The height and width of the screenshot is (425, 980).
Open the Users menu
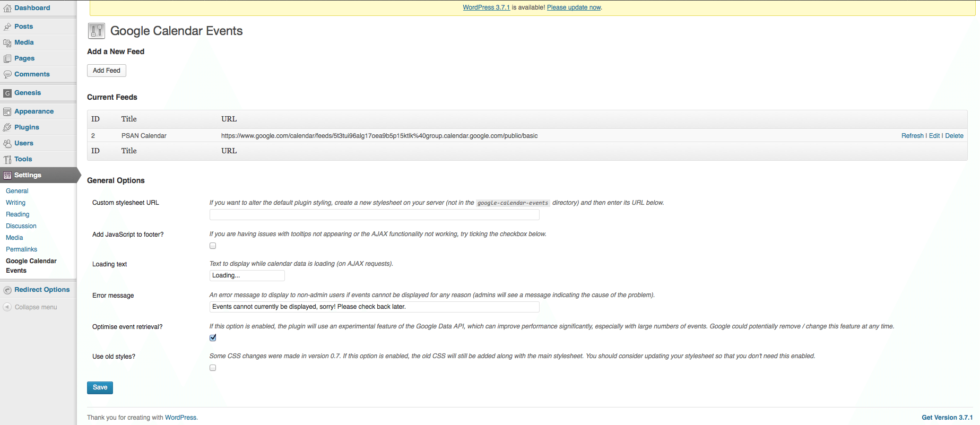(24, 143)
